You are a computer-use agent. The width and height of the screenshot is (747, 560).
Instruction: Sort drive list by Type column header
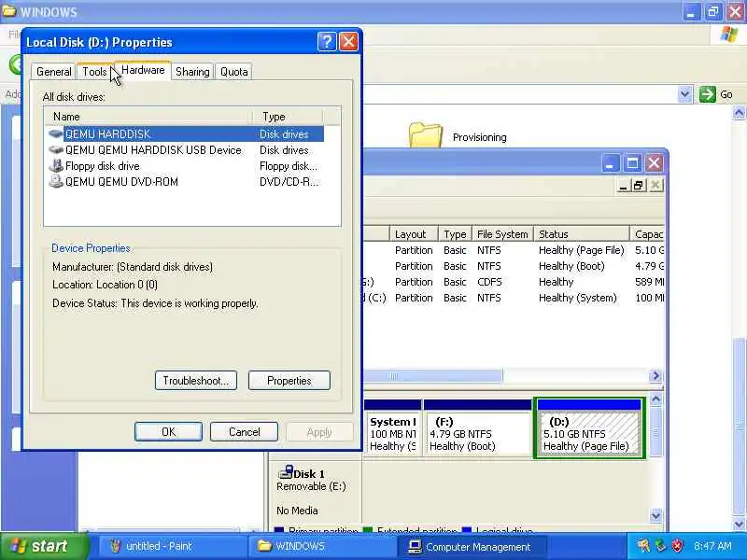(x=289, y=116)
